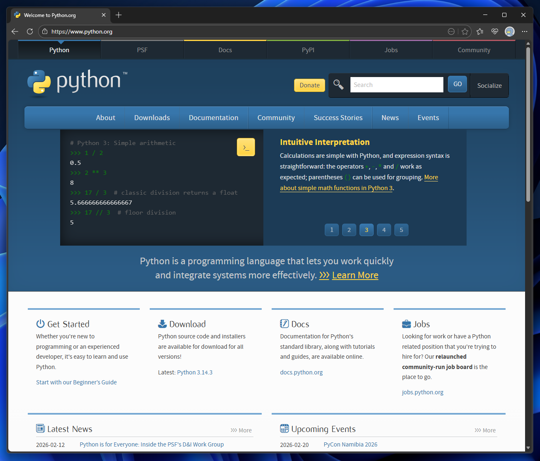Click the magnifying glass search icon

pos(338,85)
